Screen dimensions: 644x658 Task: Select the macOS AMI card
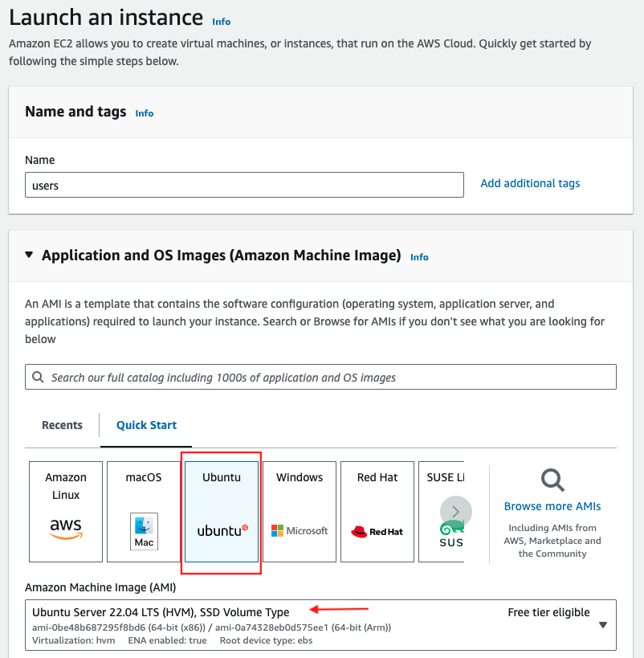click(144, 512)
